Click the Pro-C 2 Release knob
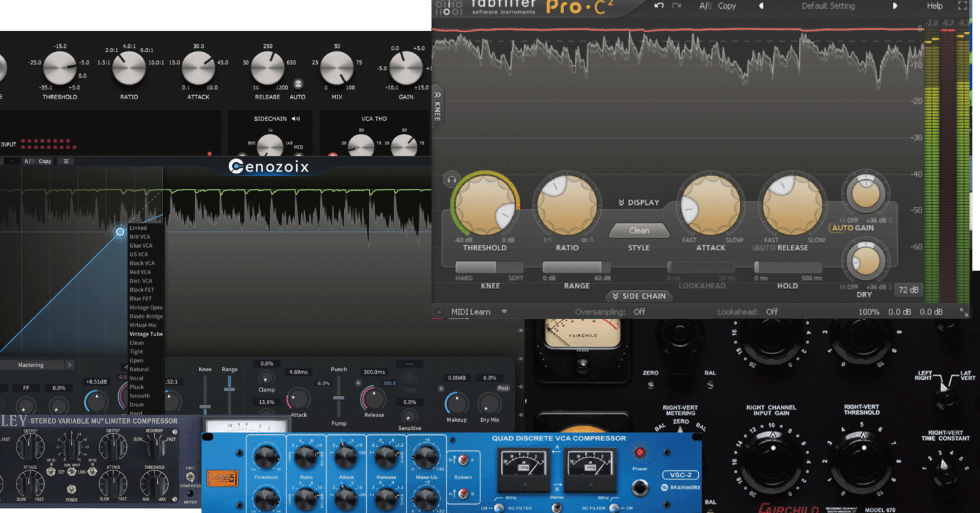This screenshot has height=513, width=980. click(792, 204)
